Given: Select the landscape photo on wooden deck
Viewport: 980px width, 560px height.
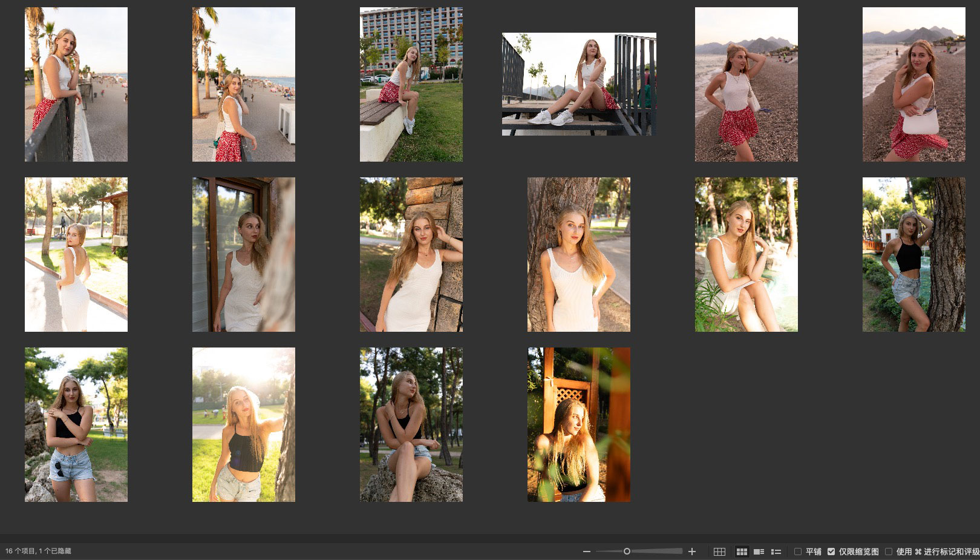Looking at the screenshot, I should click(579, 84).
